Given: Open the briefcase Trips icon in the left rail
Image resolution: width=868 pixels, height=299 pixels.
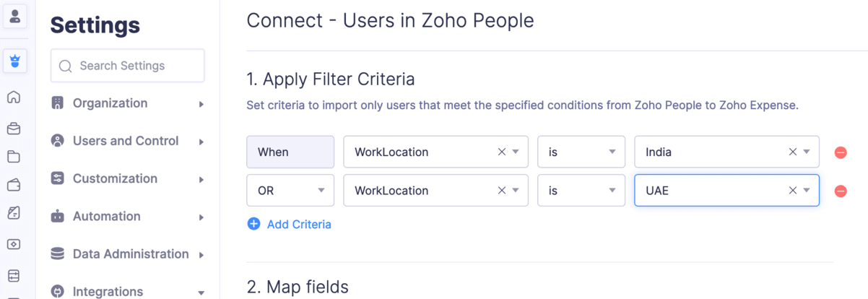Looking at the screenshot, I should [x=13, y=129].
